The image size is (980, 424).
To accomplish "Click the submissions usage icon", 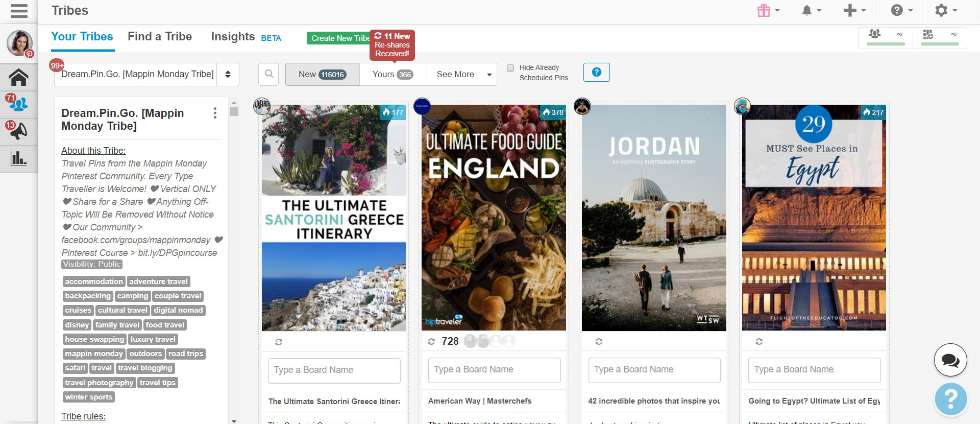I will click(928, 34).
